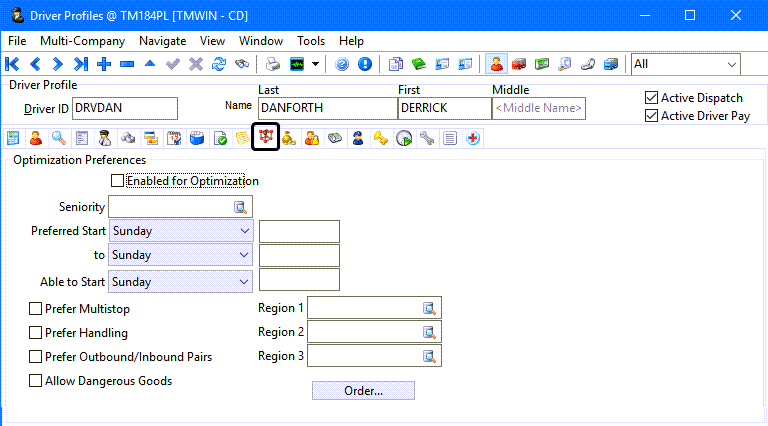The width and height of the screenshot is (768, 426).
Task: Click the printer icon in toolbar
Action: coord(272,64)
